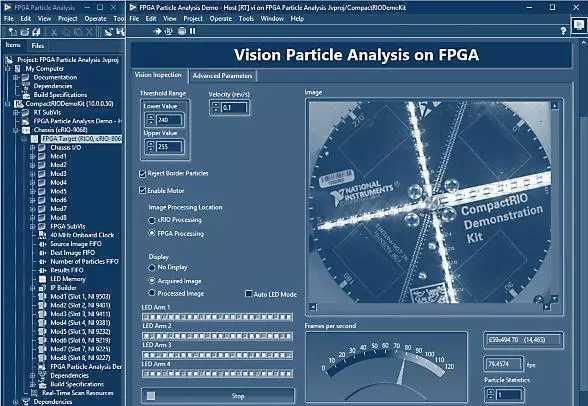Switch to the Files tab in Project Explorer

pyautogui.click(x=38, y=46)
